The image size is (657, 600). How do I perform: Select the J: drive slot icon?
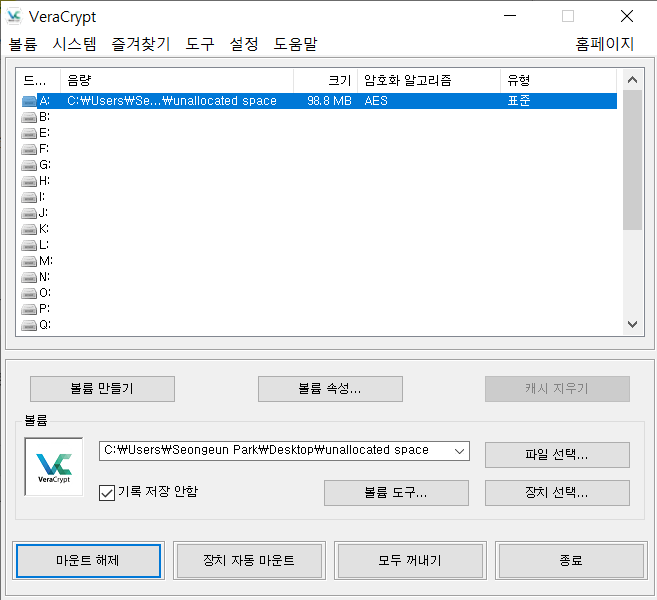click(x=29, y=213)
